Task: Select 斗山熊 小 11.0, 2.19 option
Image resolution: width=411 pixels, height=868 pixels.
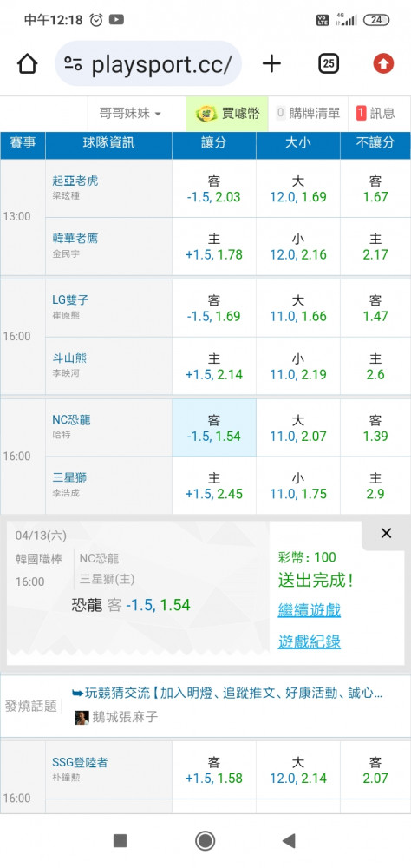Action: 298,366
